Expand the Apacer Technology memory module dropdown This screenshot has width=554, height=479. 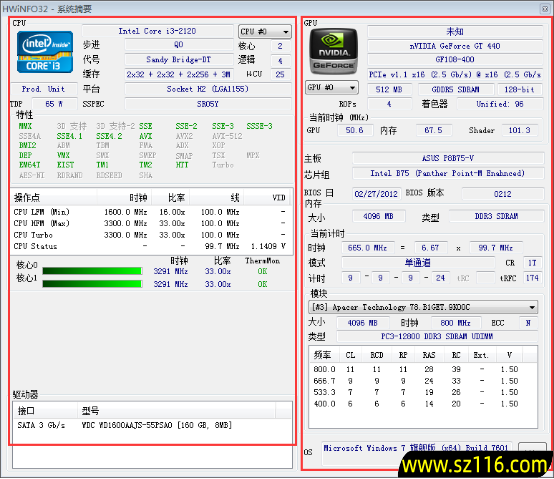click(x=423, y=307)
